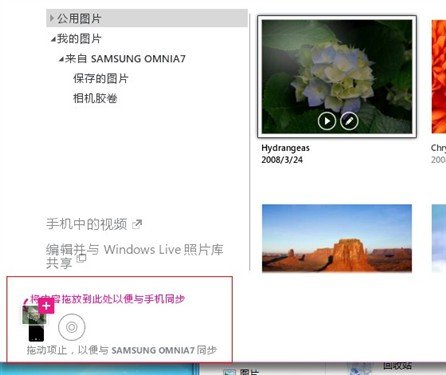The image size is (446, 375).
Task: Open the 保存的图片 folder
Action: 101,79
